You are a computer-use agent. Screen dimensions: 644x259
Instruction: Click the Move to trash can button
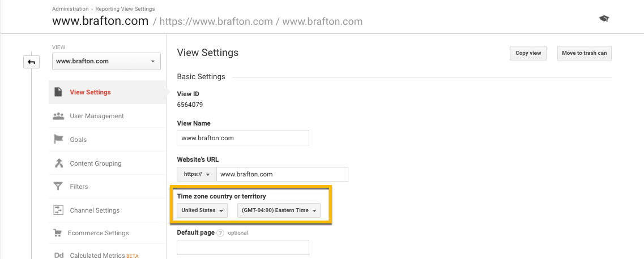coord(584,53)
